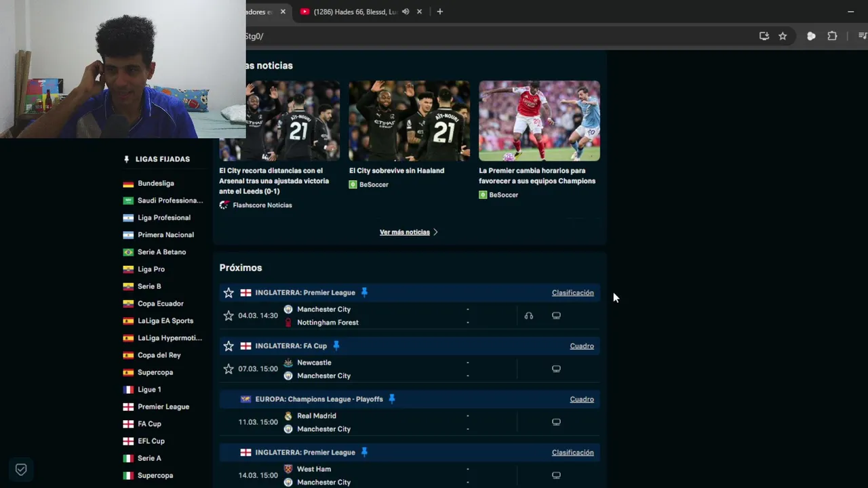Open 'El City sobrevive sin Haaland' headline

click(x=397, y=171)
